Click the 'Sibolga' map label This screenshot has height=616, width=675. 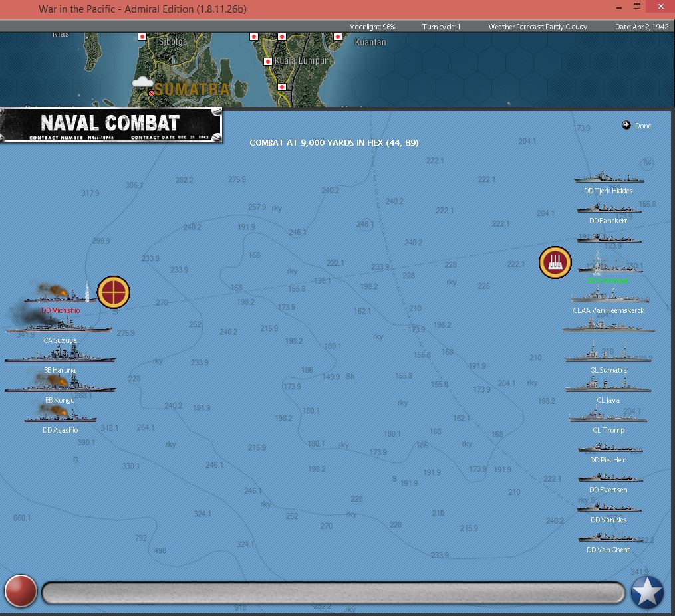point(173,41)
